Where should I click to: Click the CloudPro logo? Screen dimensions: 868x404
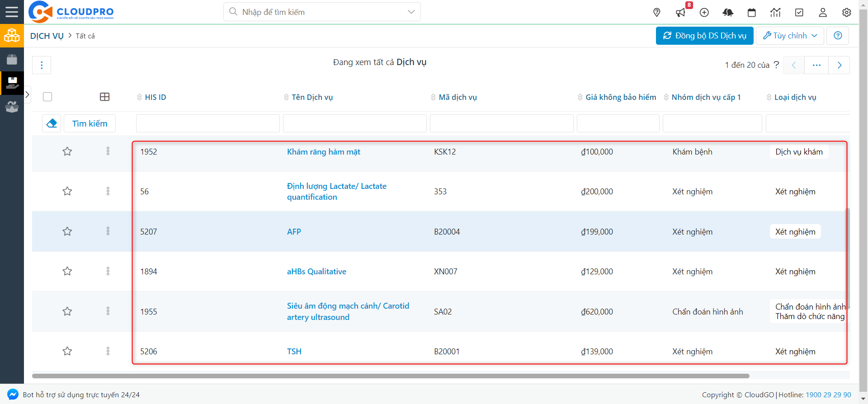point(71,12)
